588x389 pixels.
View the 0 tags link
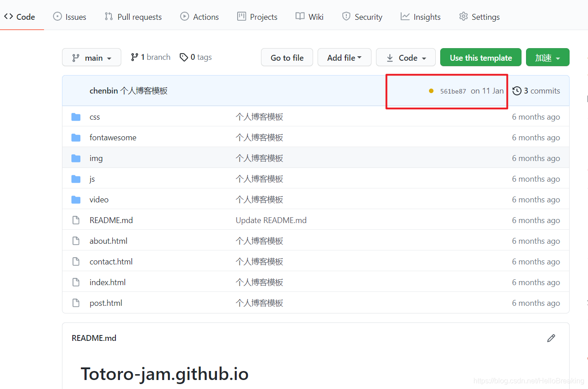pyautogui.click(x=195, y=57)
